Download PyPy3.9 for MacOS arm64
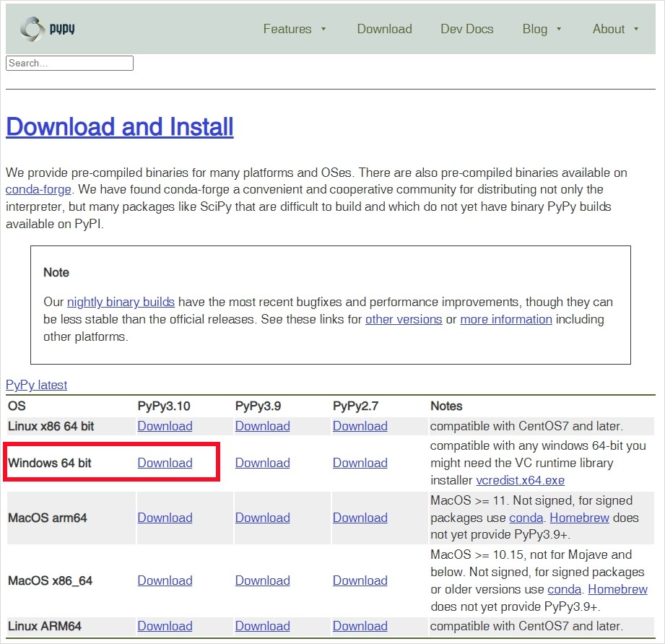665x644 pixels. point(263,518)
